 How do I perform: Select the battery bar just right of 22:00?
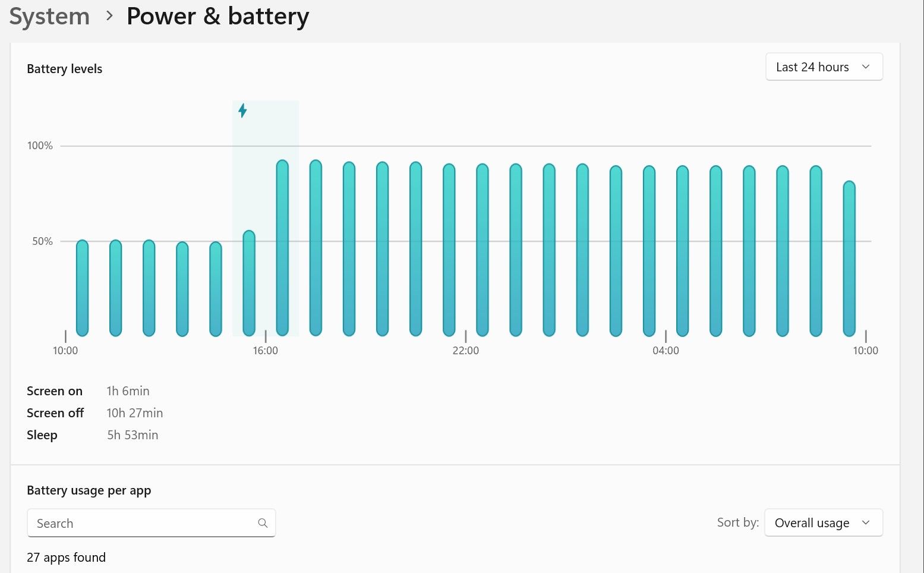pyautogui.click(x=483, y=250)
